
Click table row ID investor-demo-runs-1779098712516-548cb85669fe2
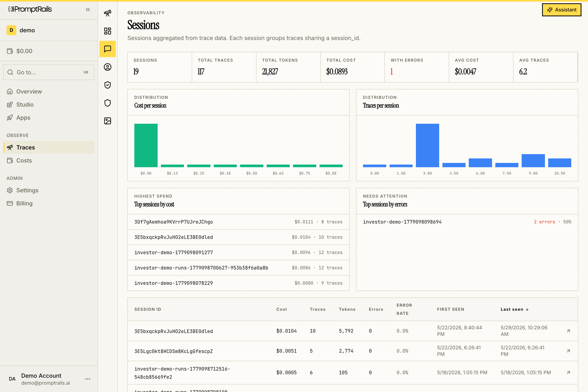(x=182, y=373)
